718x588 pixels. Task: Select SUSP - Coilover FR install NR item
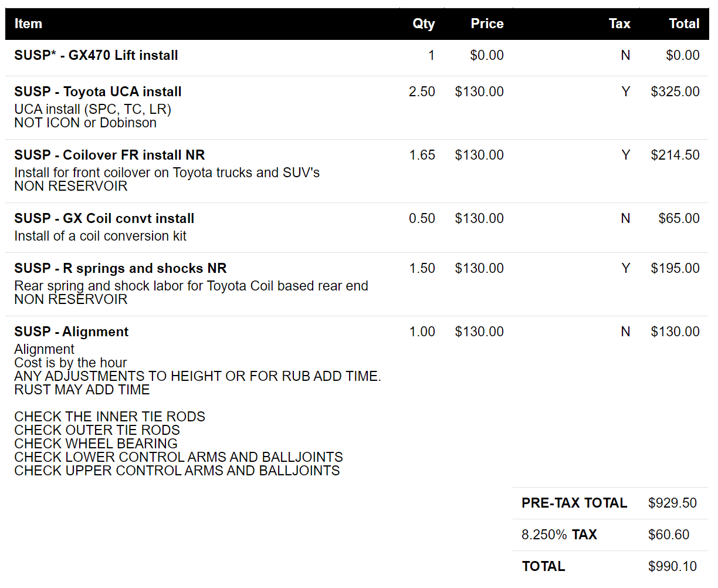pos(110,155)
